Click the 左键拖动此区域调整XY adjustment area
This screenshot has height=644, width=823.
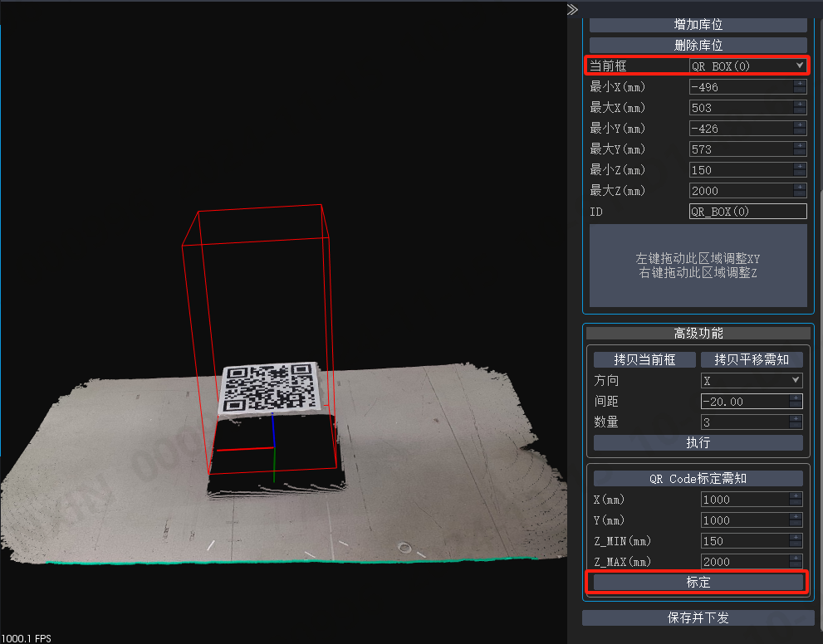click(698, 266)
